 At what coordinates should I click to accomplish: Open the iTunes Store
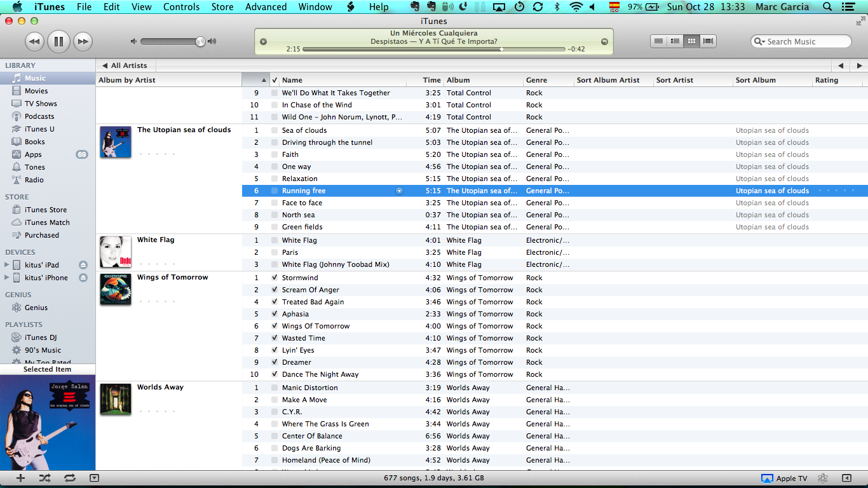(46, 210)
